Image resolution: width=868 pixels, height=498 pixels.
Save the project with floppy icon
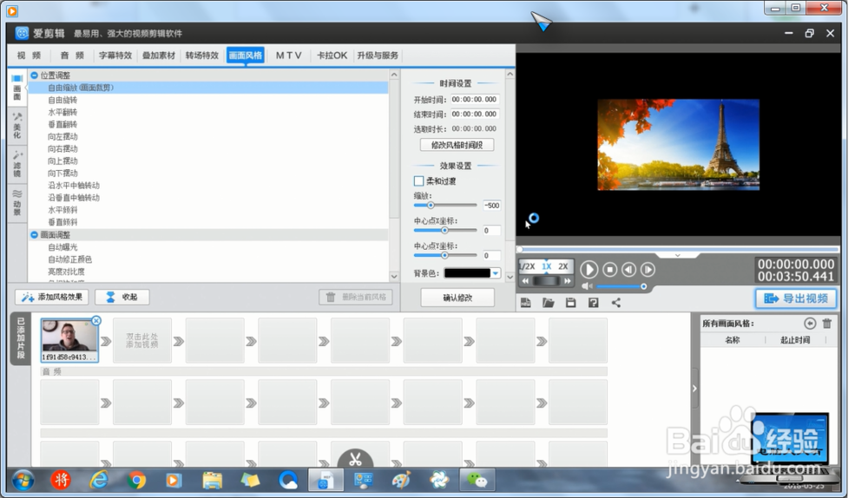[x=571, y=303]
